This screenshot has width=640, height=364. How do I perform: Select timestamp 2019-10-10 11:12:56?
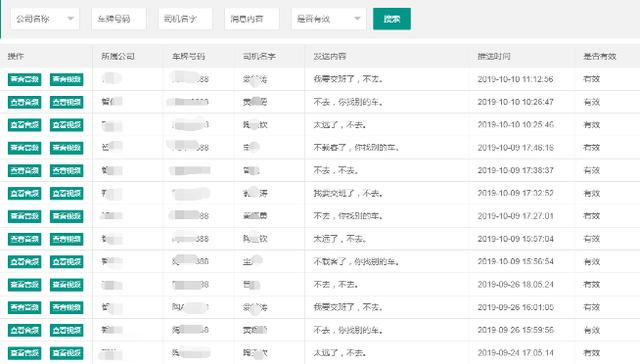(x=516, y=79)
